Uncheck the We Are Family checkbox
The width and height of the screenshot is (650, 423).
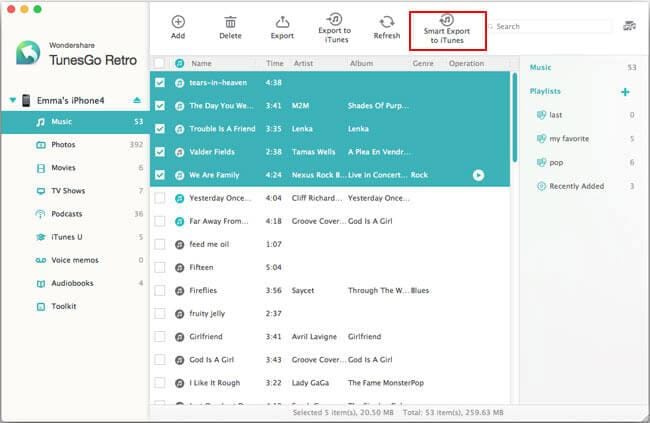160,175
